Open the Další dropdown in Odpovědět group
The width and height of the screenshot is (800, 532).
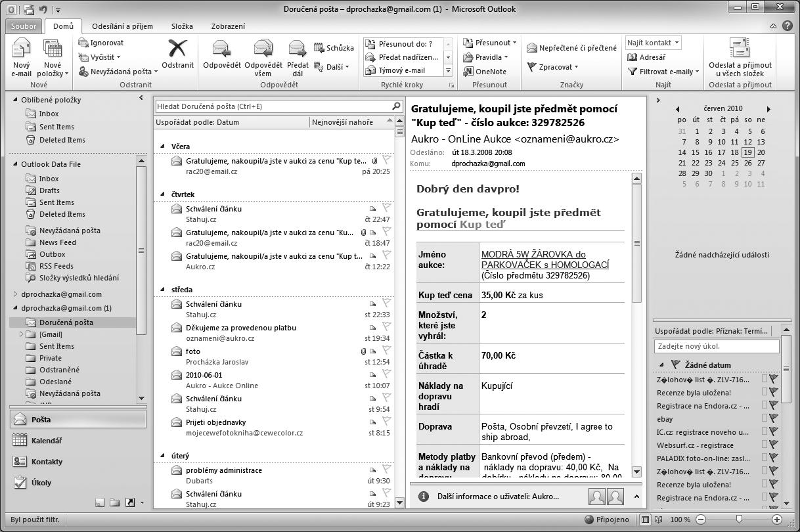(x=332, y=66)
